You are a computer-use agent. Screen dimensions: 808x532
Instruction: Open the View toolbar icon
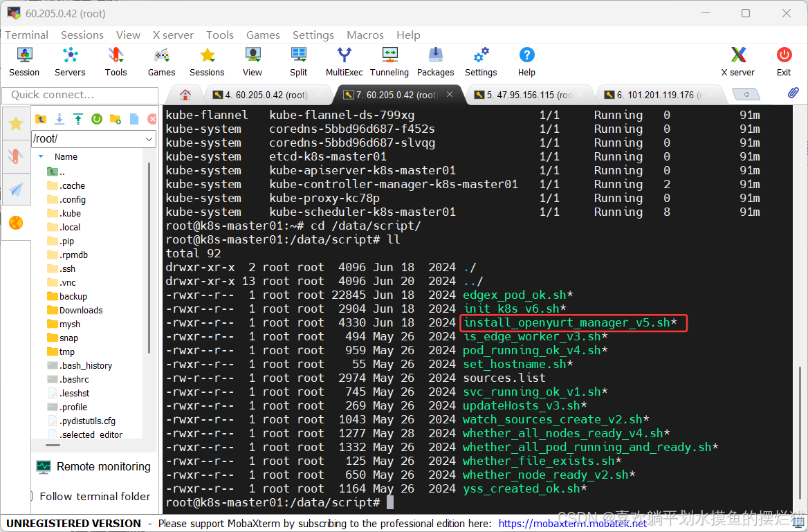click(x=252, y=62)
